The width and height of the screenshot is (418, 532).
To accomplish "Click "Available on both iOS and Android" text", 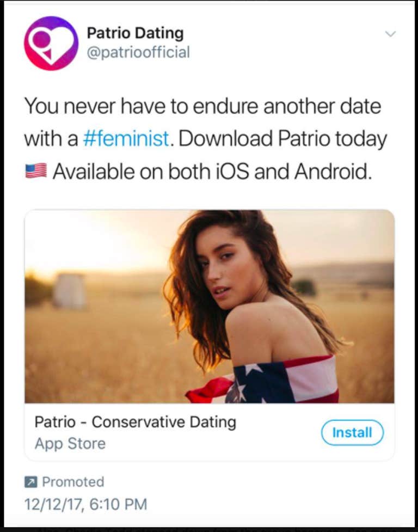I will 212,172.
